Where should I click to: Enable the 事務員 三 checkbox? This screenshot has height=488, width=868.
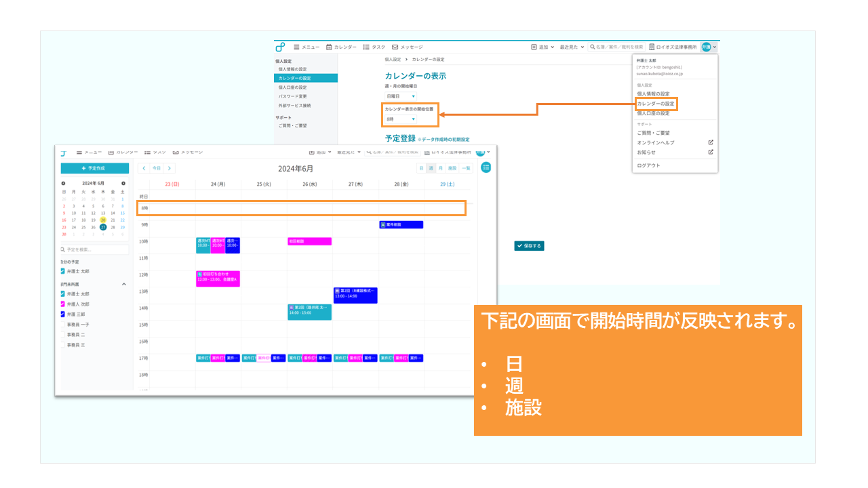tap(63, 345)
